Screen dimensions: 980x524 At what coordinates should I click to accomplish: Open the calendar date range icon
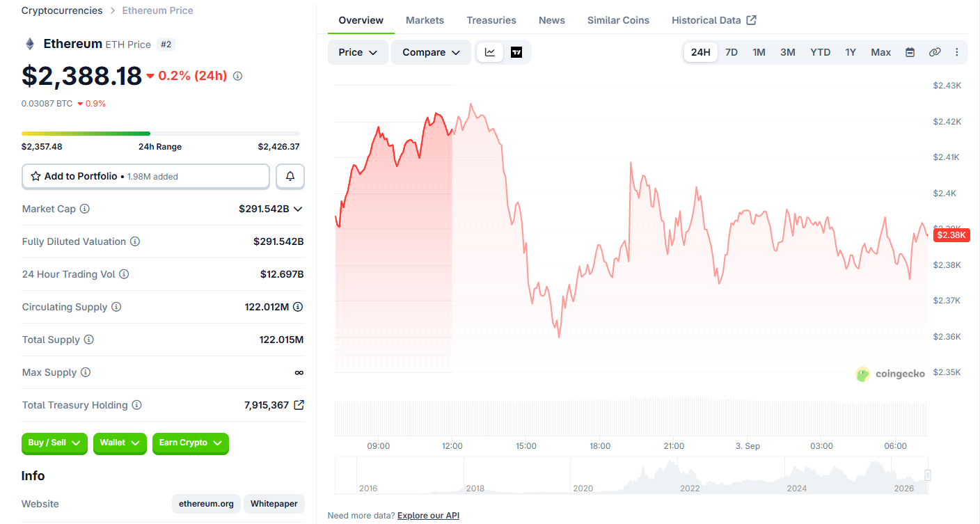(x=910, y=52)
